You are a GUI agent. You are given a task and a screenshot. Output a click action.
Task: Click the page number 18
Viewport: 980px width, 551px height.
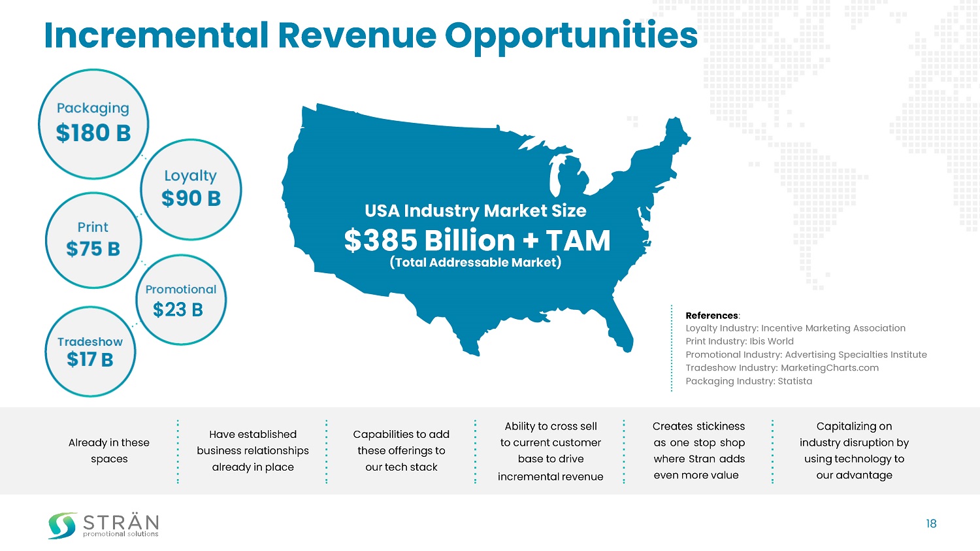(x=931, y=524)
